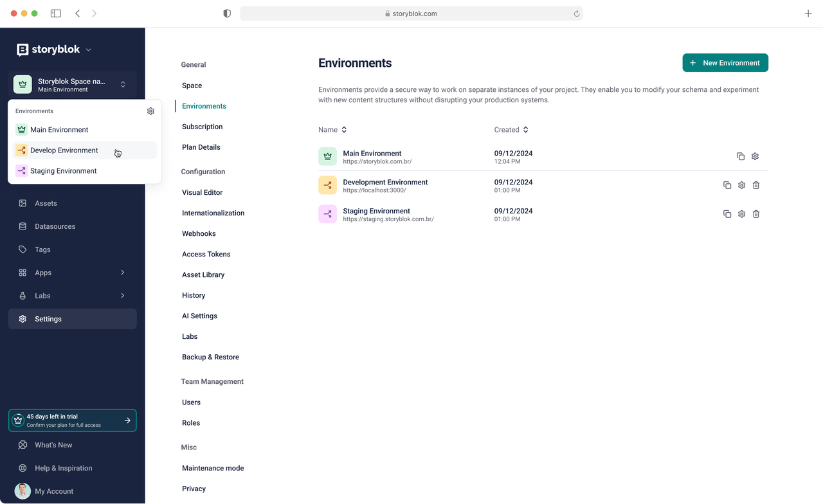Open Tags in sidebar

72,249
